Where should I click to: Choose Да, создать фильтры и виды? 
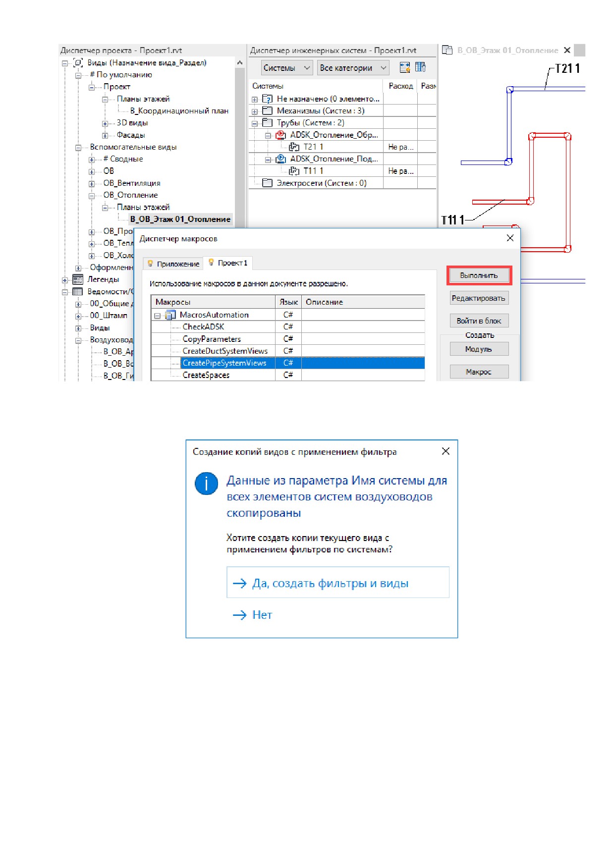338,583
